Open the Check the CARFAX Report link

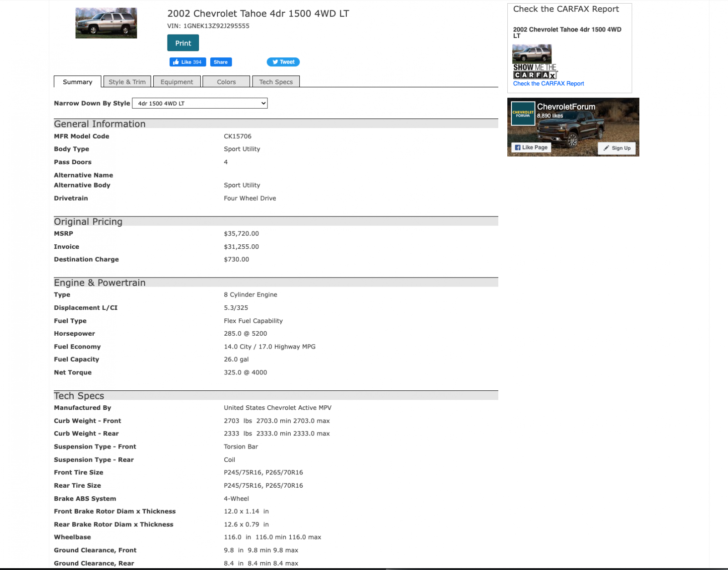pos(548,84)
